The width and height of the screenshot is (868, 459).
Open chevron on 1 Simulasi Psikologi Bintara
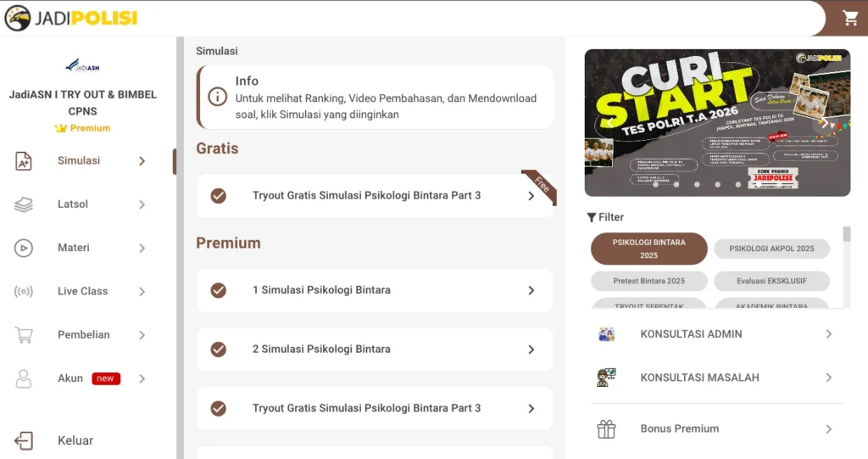(x=531, y=290)
